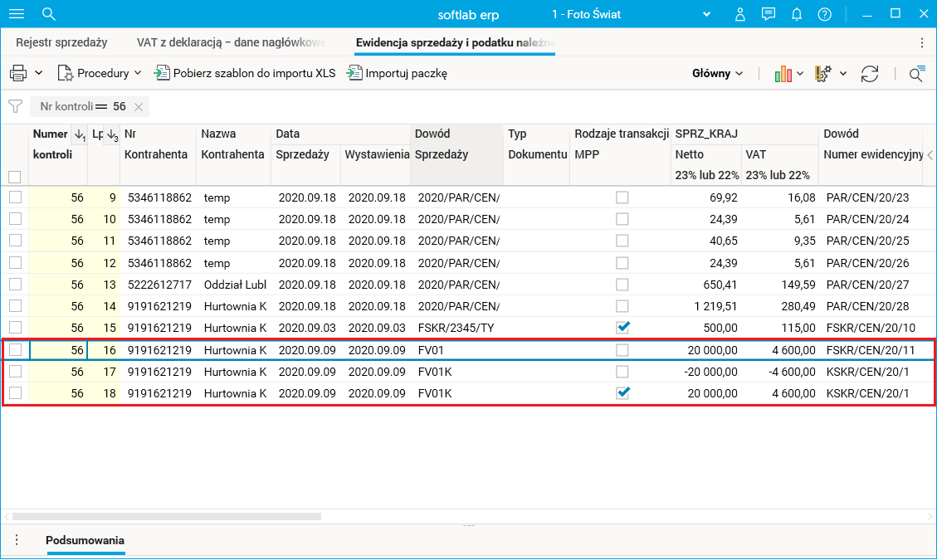Screen dimensions: 937x560
Task: Click the search magnifier icon in title bar
Action: tap(48, 14)
